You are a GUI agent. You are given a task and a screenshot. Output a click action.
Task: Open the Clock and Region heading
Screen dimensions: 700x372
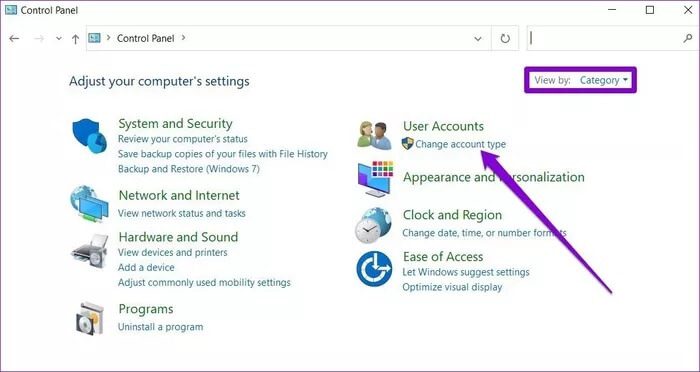coord(452,215)
